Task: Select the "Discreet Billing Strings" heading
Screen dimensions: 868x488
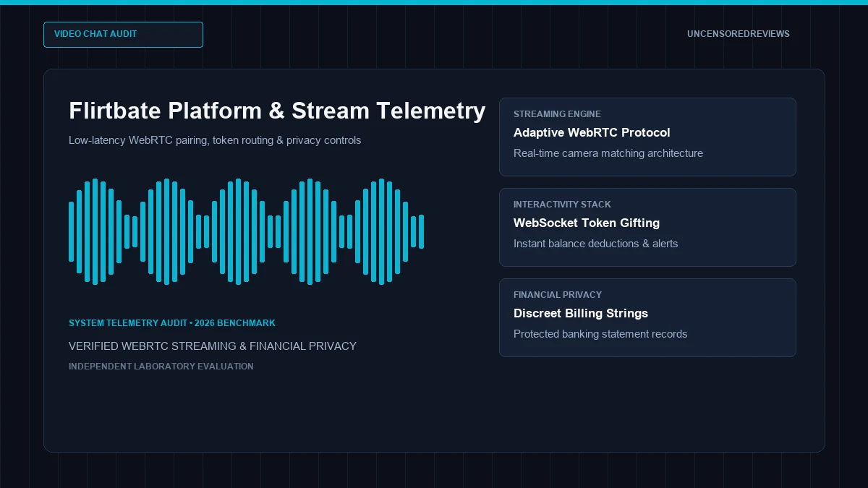Action: 581,313
